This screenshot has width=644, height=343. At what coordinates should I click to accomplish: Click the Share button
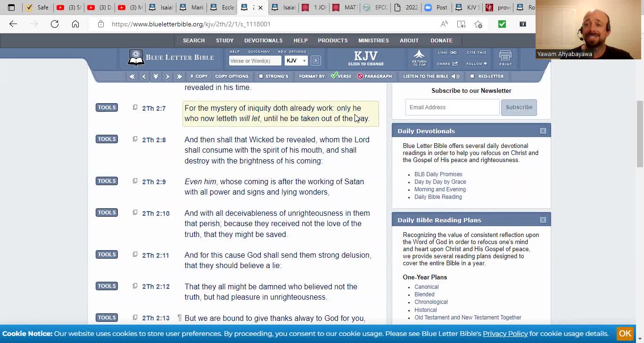click(447, 64)
